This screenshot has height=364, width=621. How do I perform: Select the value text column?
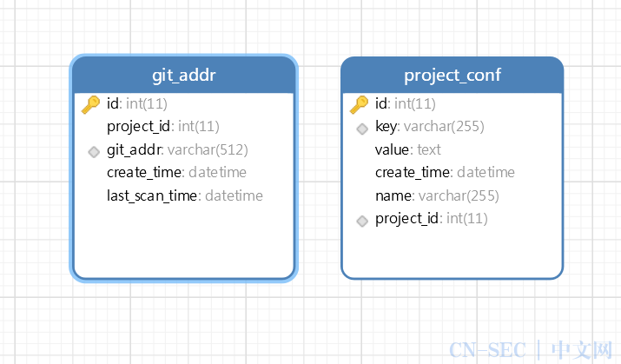pyautogui.click(x=408, y=149)
